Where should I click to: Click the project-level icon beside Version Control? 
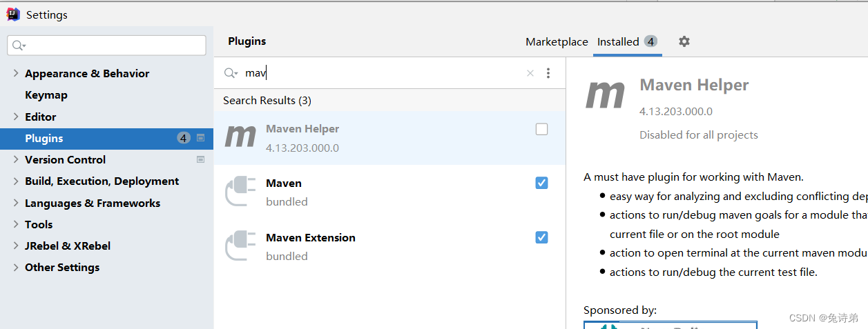point(200,159)
